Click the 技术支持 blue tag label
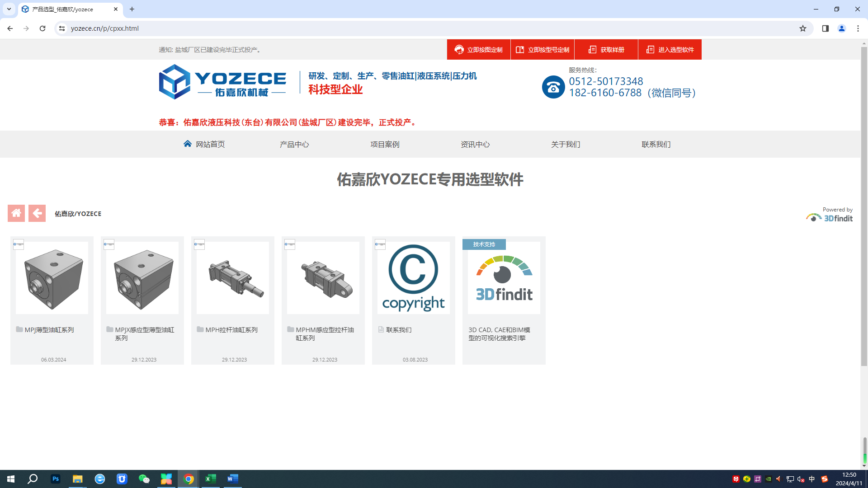Image resolution: width=868 pixels, height=488 pixels. pyautogui.click(x=484, y=244)
